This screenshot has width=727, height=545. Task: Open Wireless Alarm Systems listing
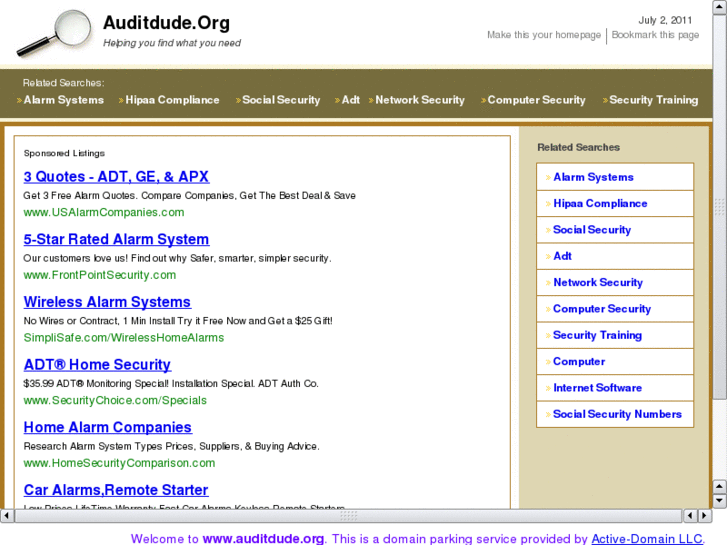coord(107,302)
